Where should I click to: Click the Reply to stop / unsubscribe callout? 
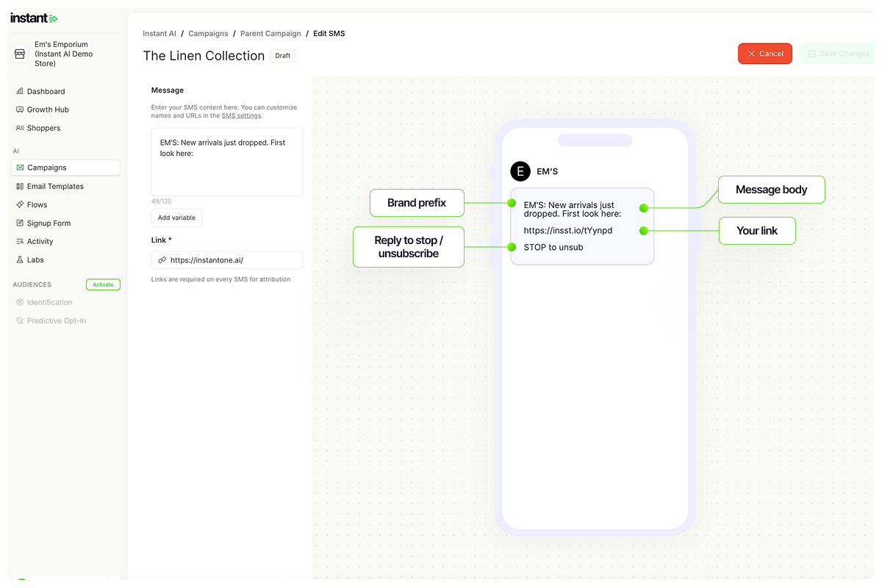tap(409, 247)
